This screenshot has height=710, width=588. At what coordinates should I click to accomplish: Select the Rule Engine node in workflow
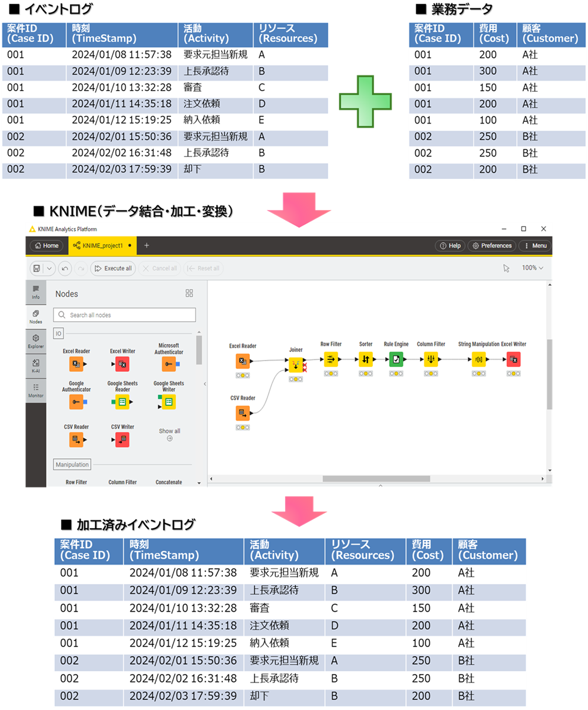tap(396, 359)
